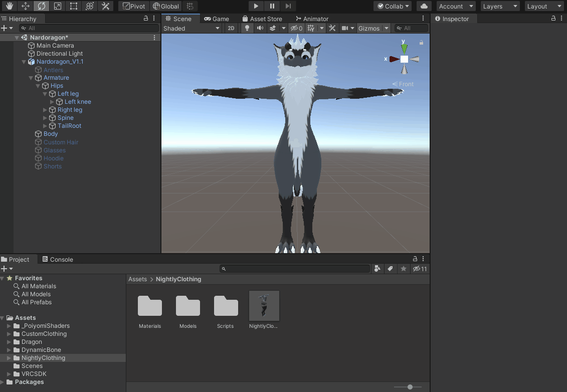The width and height of the screenshot is (567, 392).
Task: Search by type in Project
Action: point(377,269)
